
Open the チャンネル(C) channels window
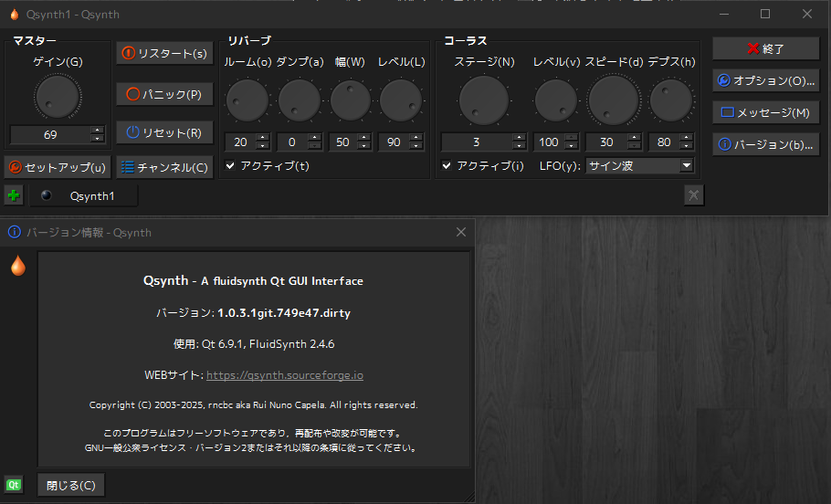tap(164, 167)
